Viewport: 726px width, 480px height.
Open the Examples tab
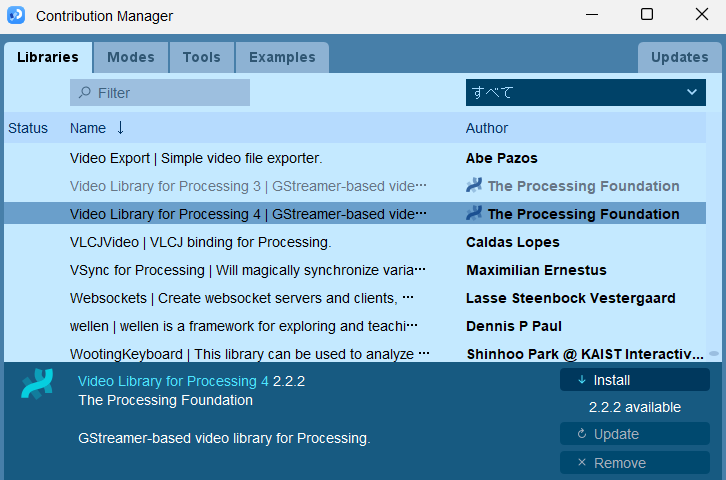click(x=282, y=57)
